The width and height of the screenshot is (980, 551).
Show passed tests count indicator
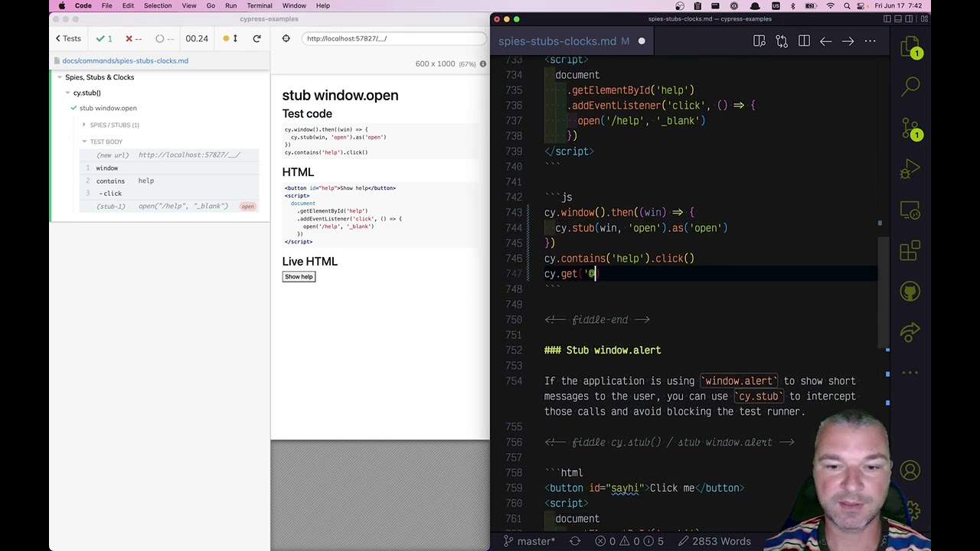(103, 38)
